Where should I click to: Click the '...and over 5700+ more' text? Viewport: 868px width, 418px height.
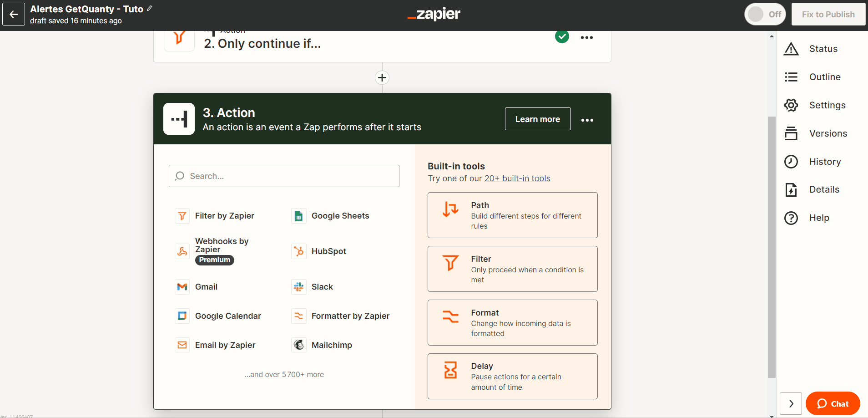(x=284, y=374)
